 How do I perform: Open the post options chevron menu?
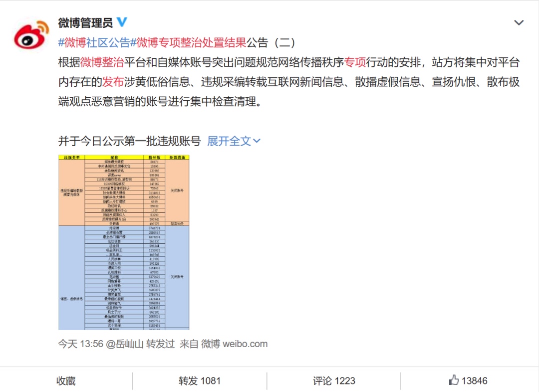click(519, 22)
